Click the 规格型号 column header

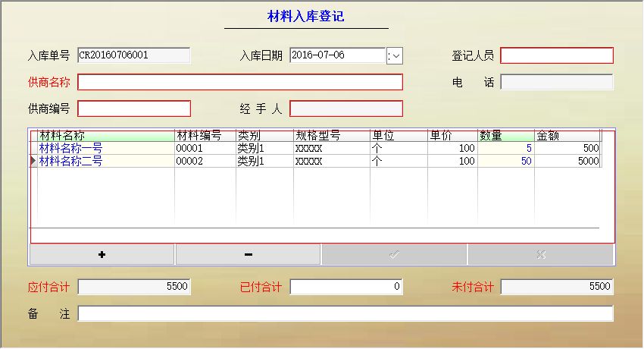coord(332,135)
